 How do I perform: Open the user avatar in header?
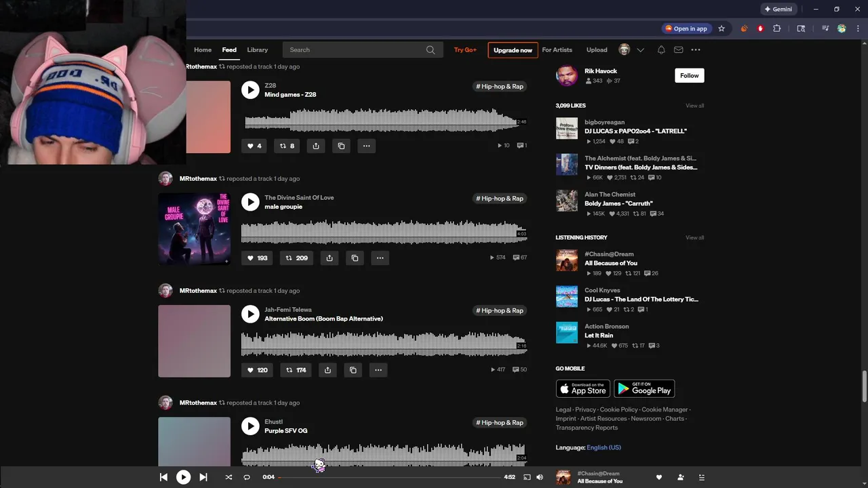(x=625, y=49)
